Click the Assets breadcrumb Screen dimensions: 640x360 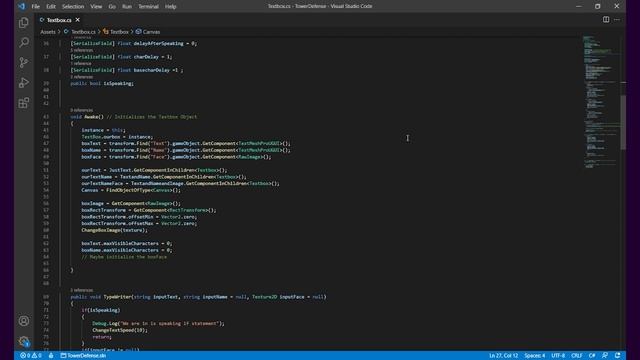(48, 32)
